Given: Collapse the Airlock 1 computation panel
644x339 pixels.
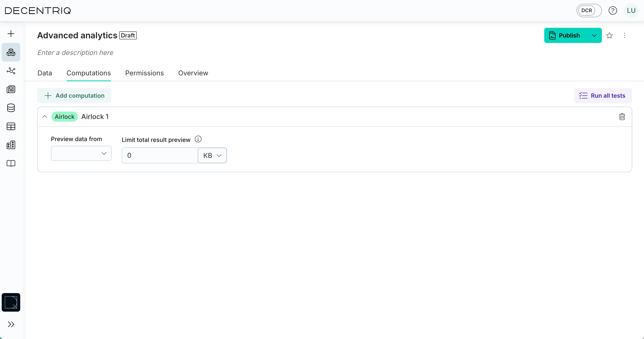Looking at the screenshot, I should point(45,116).
